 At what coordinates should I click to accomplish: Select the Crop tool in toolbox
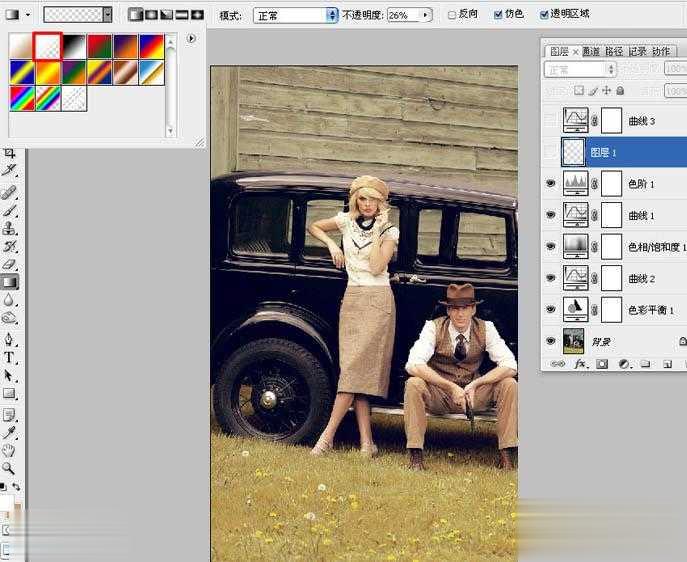point(10,153)
